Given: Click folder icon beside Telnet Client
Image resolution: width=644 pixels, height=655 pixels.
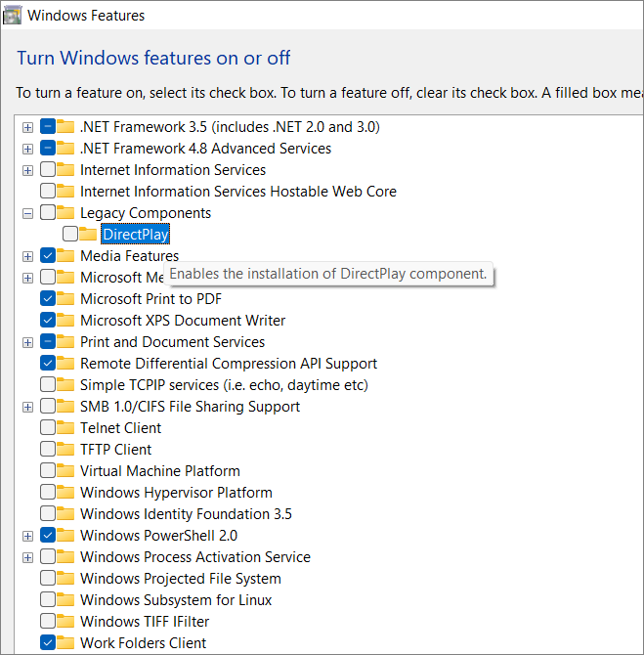Looking at the screenshot, I should (x=65, y=427).
